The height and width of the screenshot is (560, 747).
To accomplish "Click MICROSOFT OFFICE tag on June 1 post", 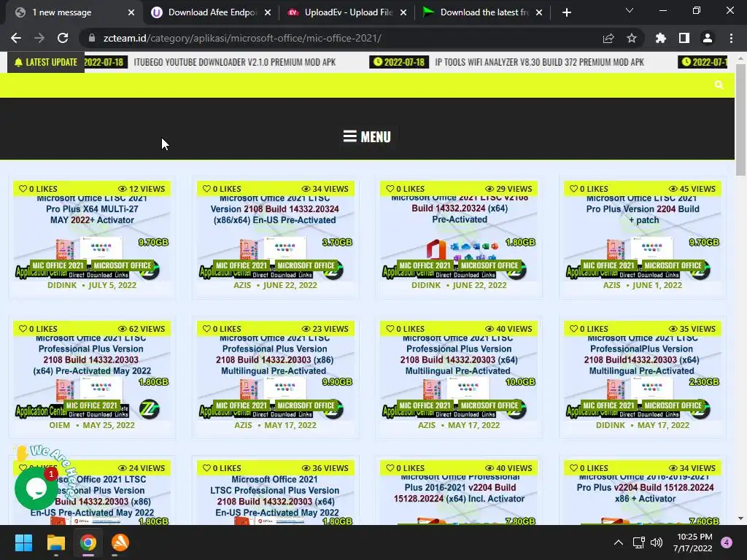I will pos(673,265).
